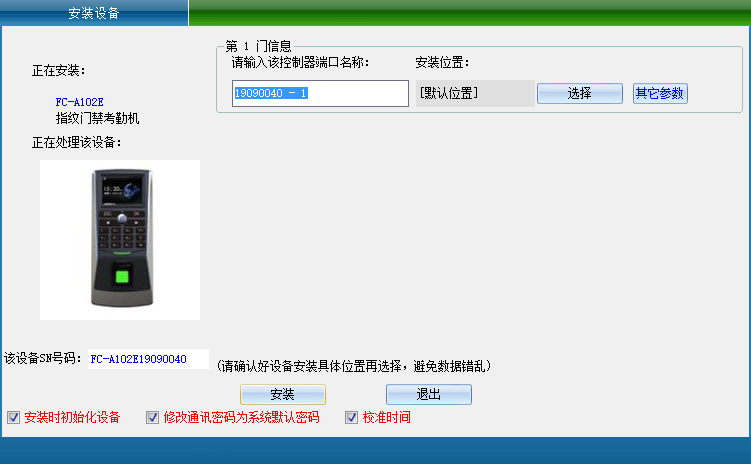Disable the 校准时间 checkbox

[x=351, y=417]
